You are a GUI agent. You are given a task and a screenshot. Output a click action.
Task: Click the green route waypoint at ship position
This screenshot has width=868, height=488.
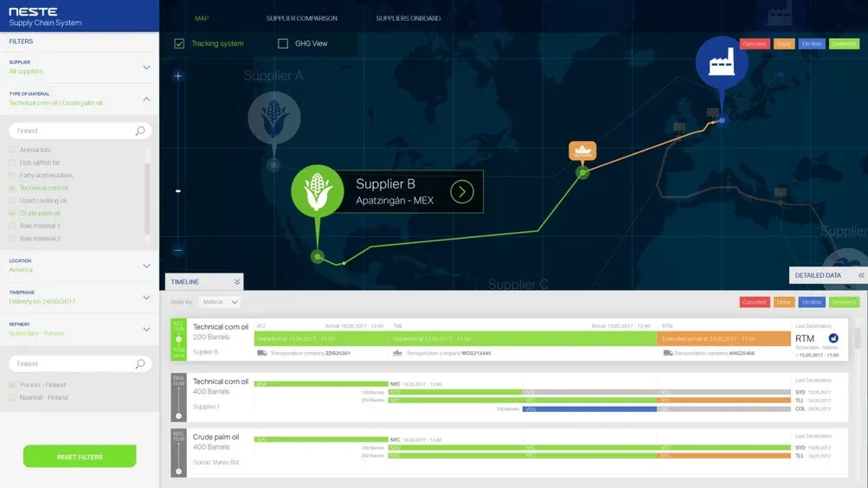(582, 173)
